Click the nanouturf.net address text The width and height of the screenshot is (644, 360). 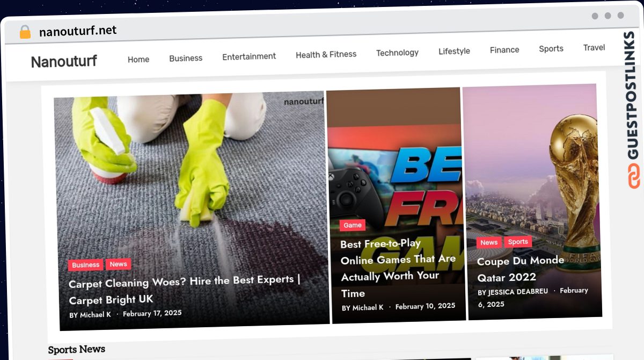(78, 31)
